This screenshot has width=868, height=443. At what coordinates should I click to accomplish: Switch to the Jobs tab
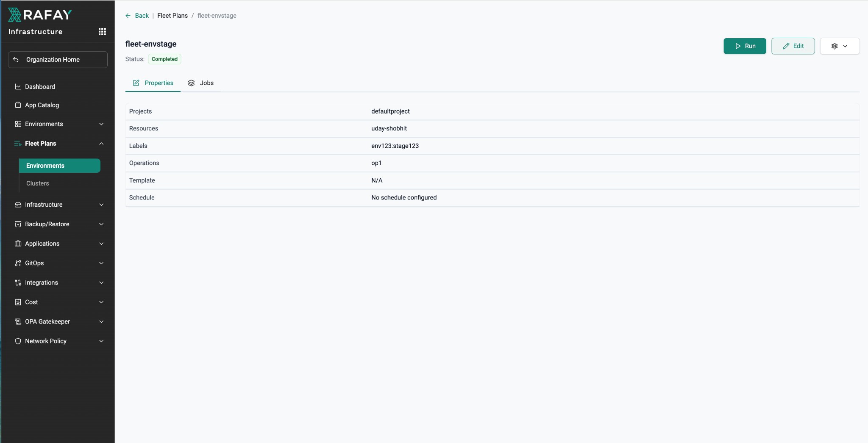[201, 83]
